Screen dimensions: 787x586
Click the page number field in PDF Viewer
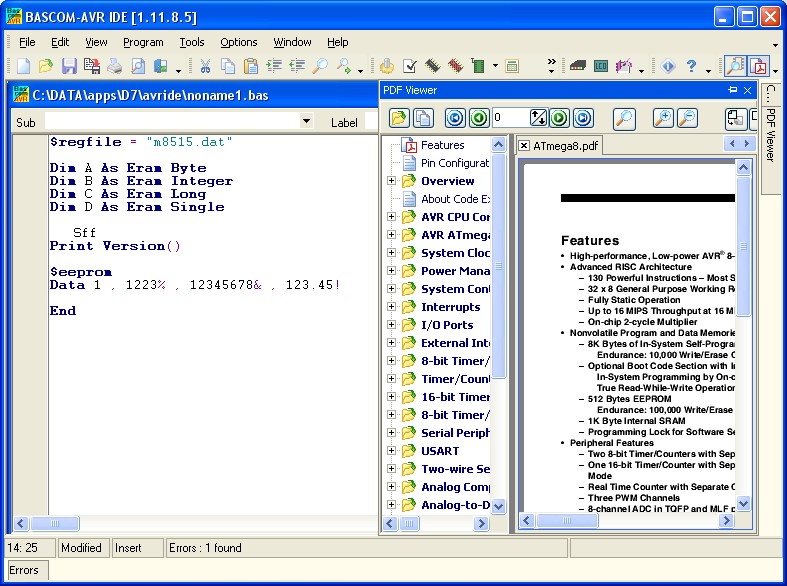pos(510,118)
